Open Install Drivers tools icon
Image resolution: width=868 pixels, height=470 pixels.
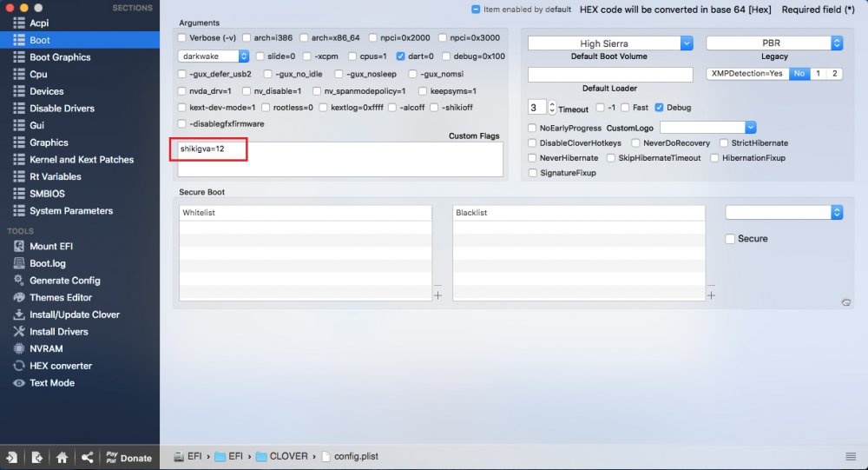pos(19,332)
